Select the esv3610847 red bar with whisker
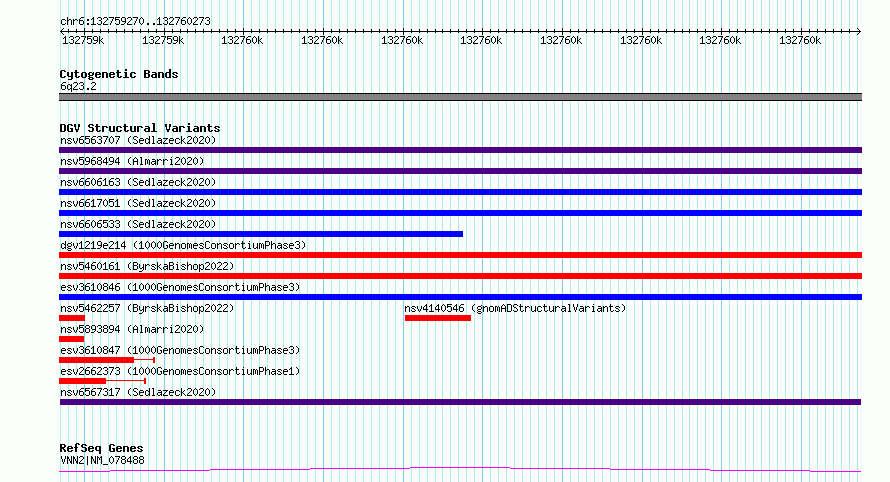890x482 pixels. [x=107, y=360]
